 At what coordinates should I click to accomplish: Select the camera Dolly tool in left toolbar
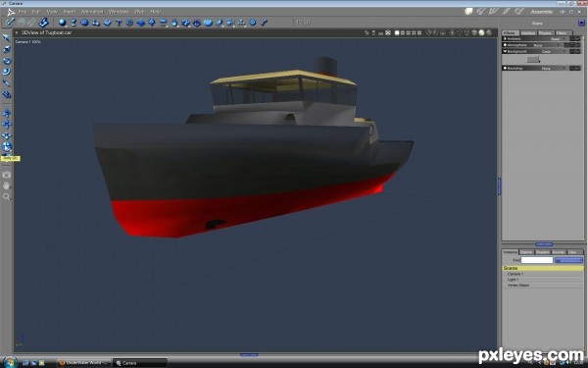click(x=7, y=113)
